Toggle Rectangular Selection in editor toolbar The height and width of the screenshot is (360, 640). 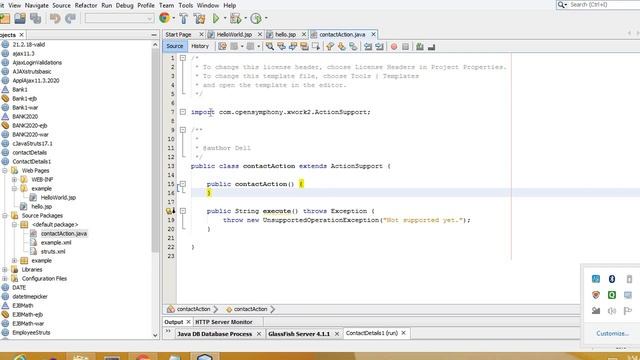click(316, 47)
